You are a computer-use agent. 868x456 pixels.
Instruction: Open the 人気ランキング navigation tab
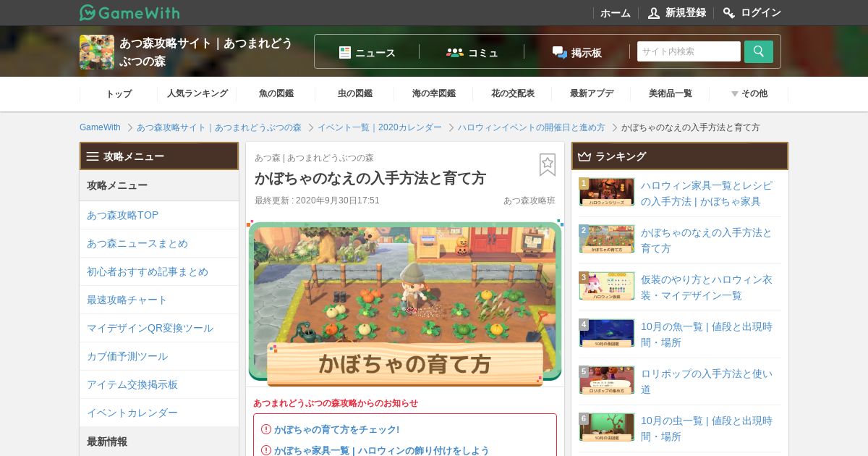pos(197,93)
